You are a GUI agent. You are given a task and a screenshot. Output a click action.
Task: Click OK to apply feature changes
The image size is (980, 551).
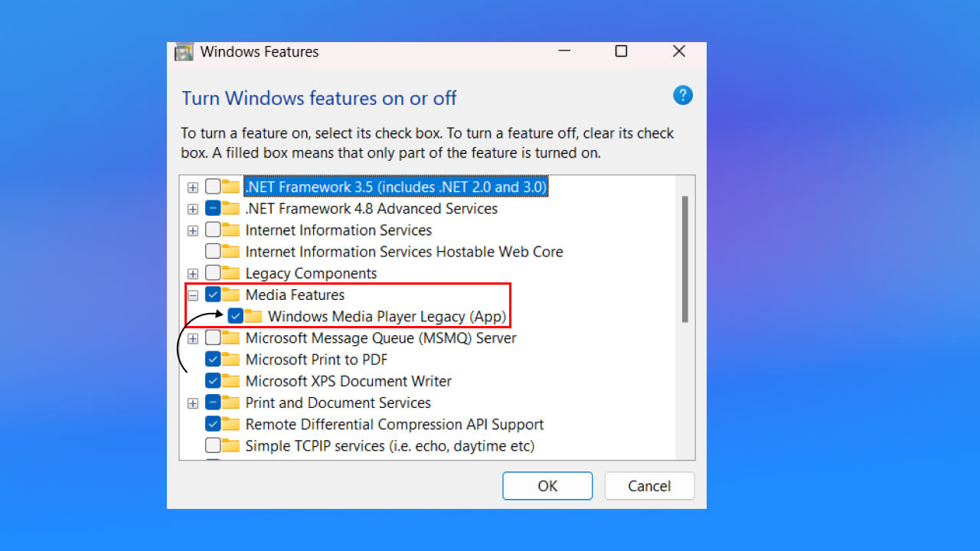[547, 486]
